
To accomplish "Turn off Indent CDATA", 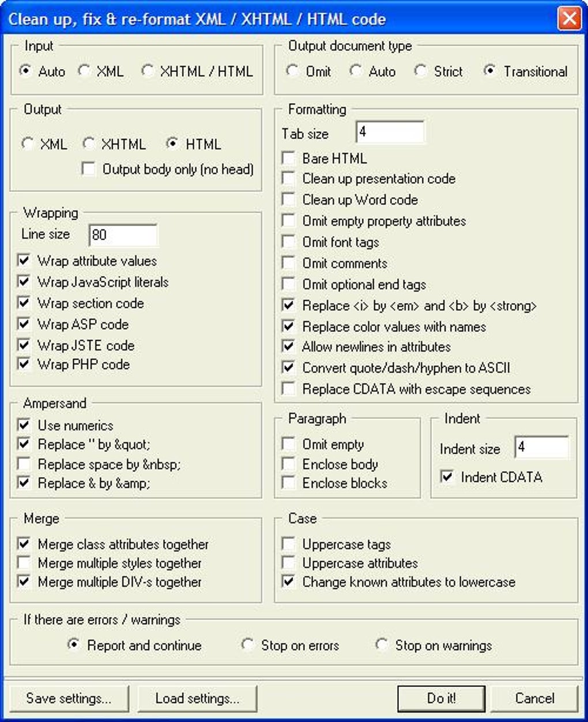I will [x=447, y=477].
